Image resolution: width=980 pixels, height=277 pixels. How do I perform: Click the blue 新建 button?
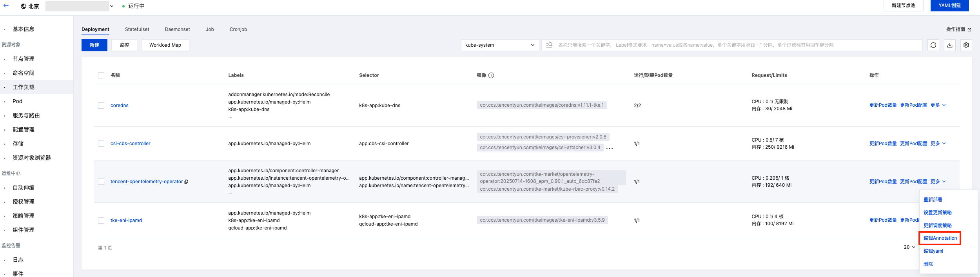coord(94,45)
